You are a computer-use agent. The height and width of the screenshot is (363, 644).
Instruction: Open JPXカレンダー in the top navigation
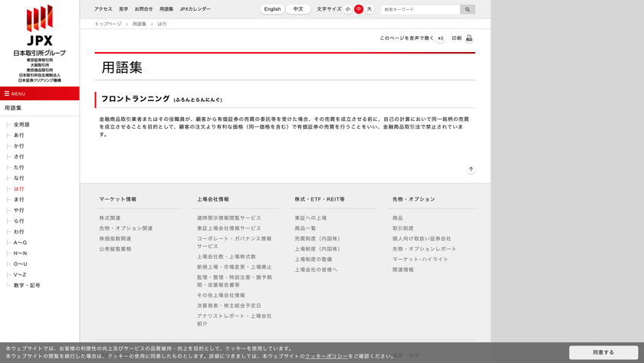[x=195, y=9]
